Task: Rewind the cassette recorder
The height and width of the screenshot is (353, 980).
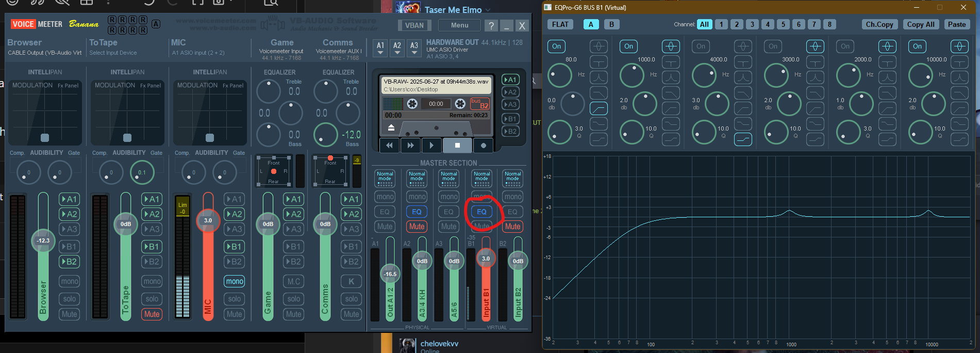Action: pos(389,146)
